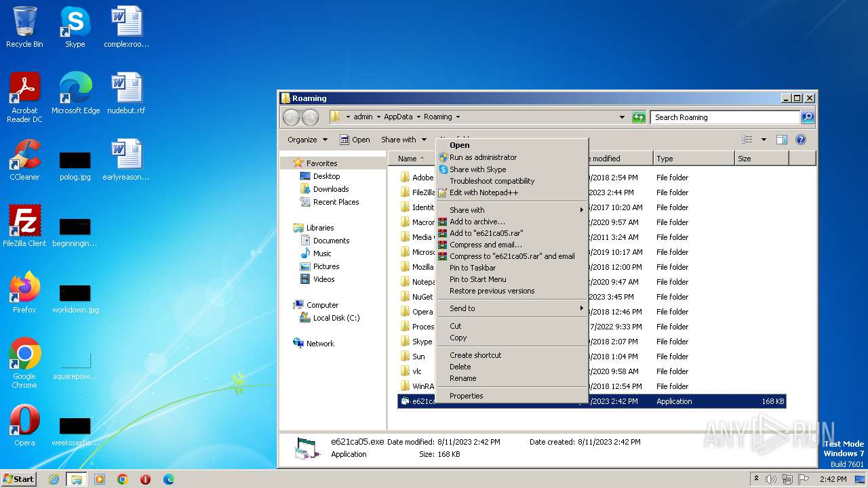Open the Opera desktop shortcut
The width and height of the screenshot is (868, 488).
[24, 426]
